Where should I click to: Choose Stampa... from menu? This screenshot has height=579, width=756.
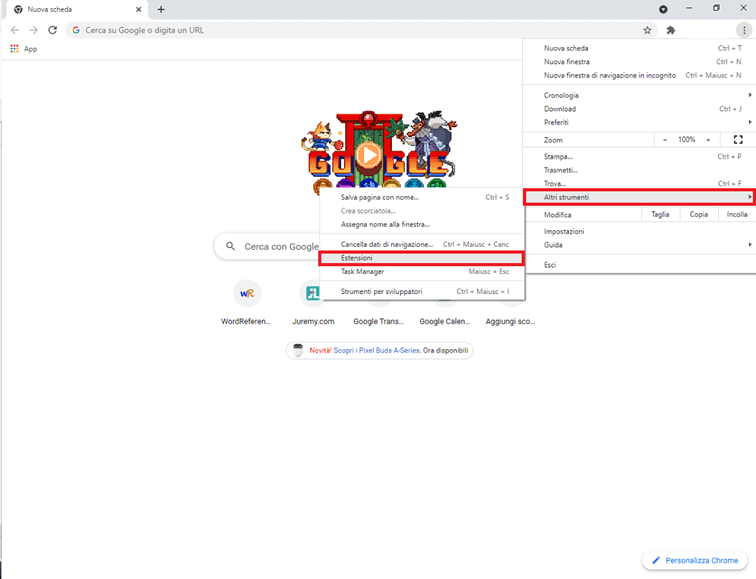coord(640,157)
